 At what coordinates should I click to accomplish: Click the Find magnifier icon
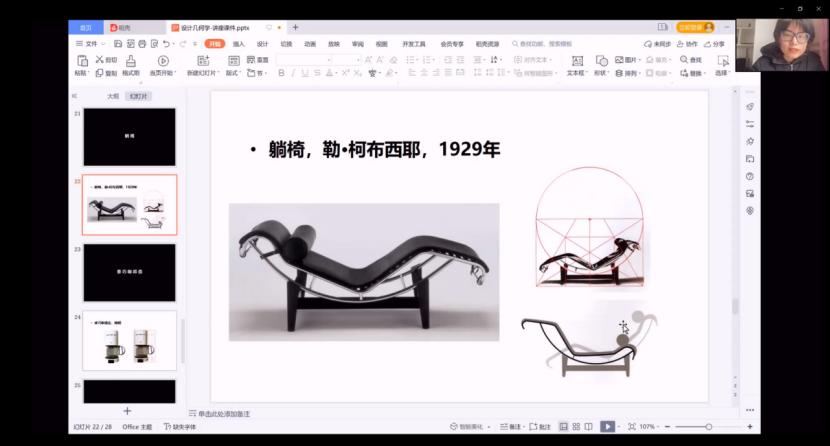click(x=684, y=60)
